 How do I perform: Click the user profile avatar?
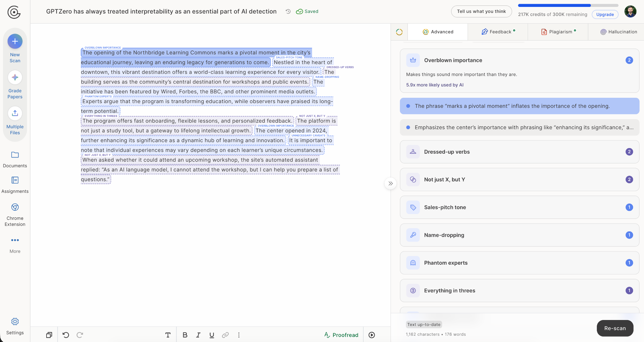pyautogui.click(x=630, y=11)
